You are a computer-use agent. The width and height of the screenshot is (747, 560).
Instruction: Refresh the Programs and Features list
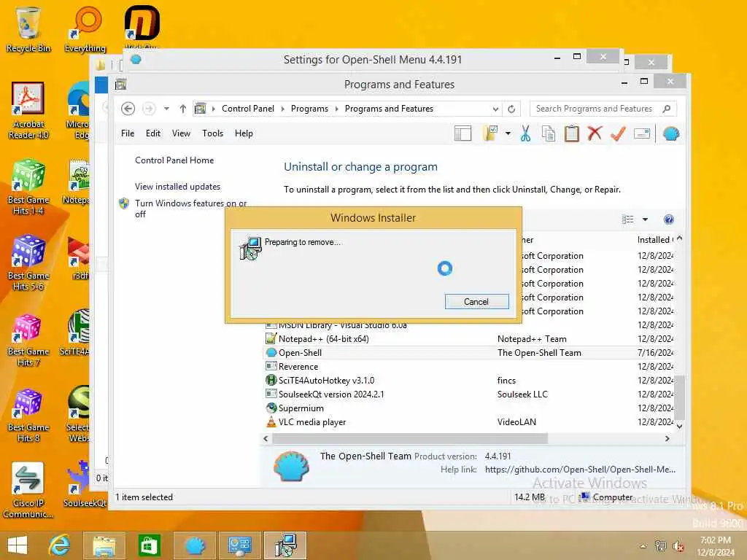[511, 109]
